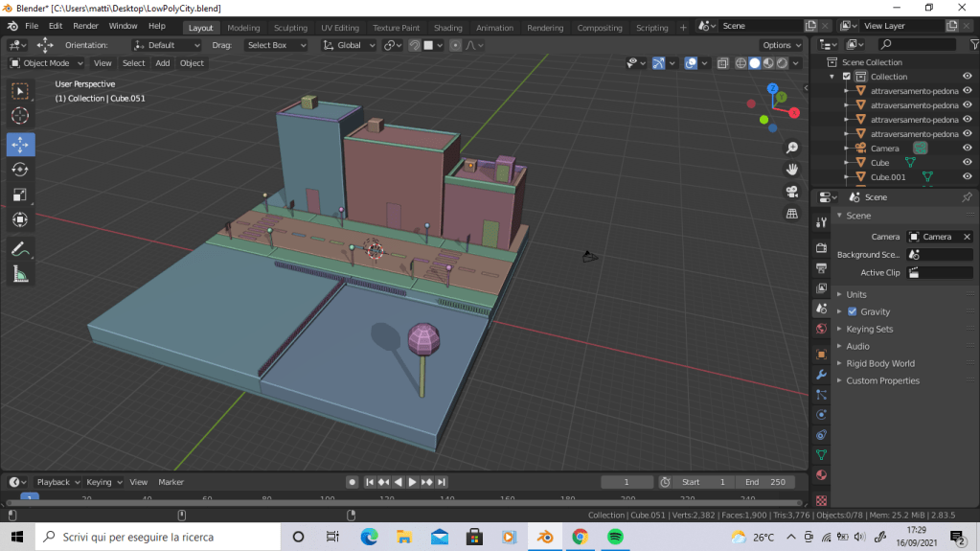The width and height of the screenshot is (980, 551).
Task: Click the zoom magnifier viewport icon
Action: point(792,148)
